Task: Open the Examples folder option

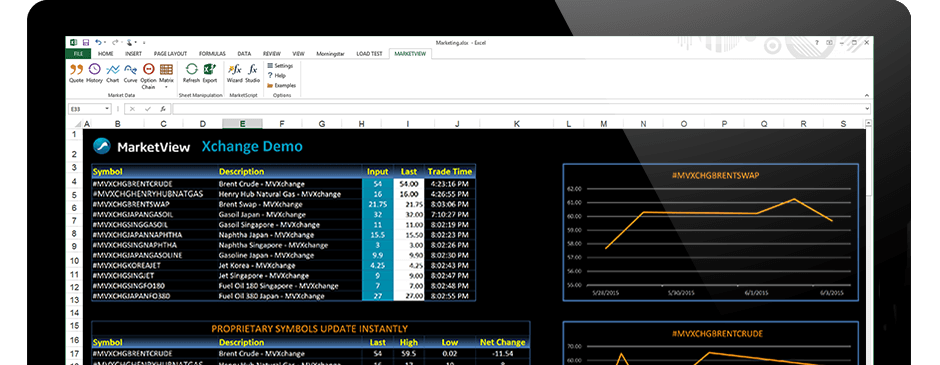Action: (282, 86)
